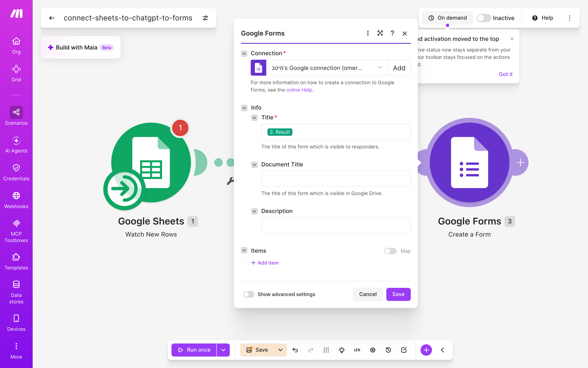Open the Run once dropdown arrow
Viewport: 588px width, 368px height.
[x=223, y=350]
